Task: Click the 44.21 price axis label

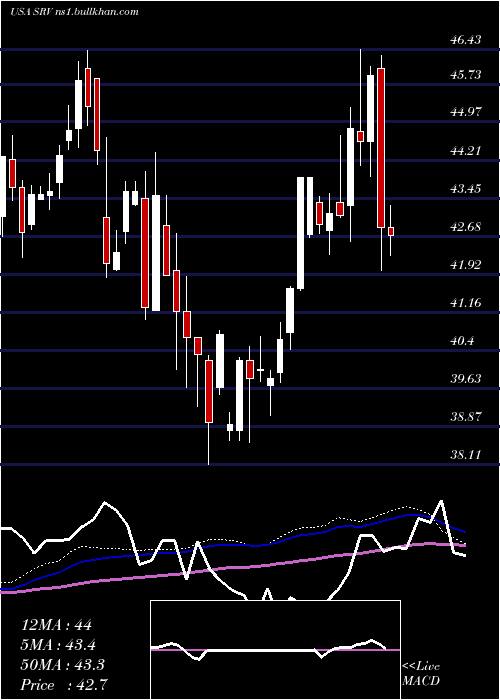Action: pos(466,151)
